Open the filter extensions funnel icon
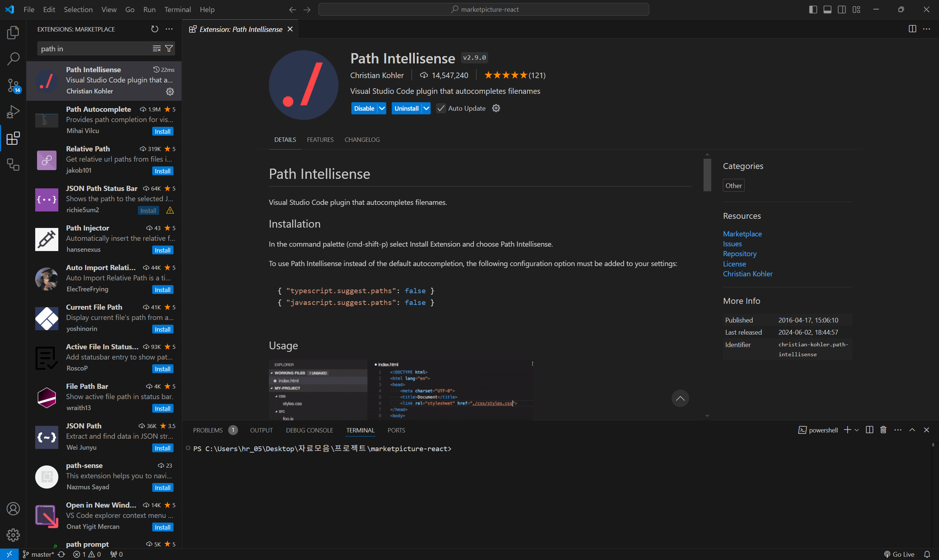This screenshot has height=560, width=939. pos(169,49)
